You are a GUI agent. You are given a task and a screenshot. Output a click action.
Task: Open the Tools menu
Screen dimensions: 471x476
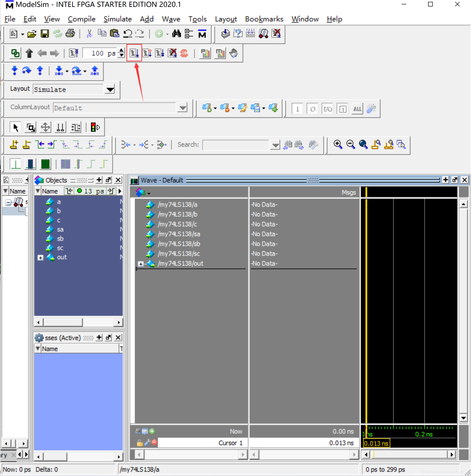click(197, 19)
